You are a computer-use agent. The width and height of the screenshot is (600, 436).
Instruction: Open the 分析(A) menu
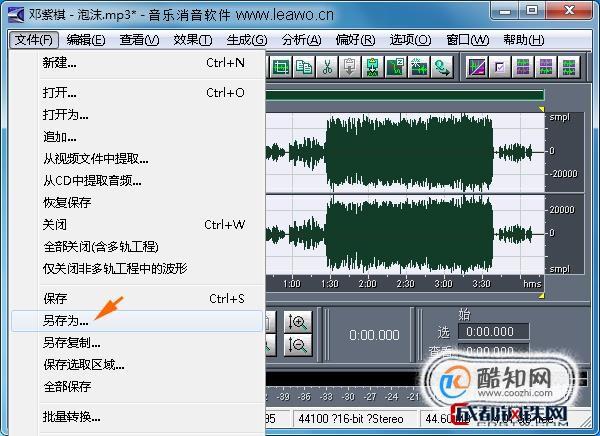301,40
